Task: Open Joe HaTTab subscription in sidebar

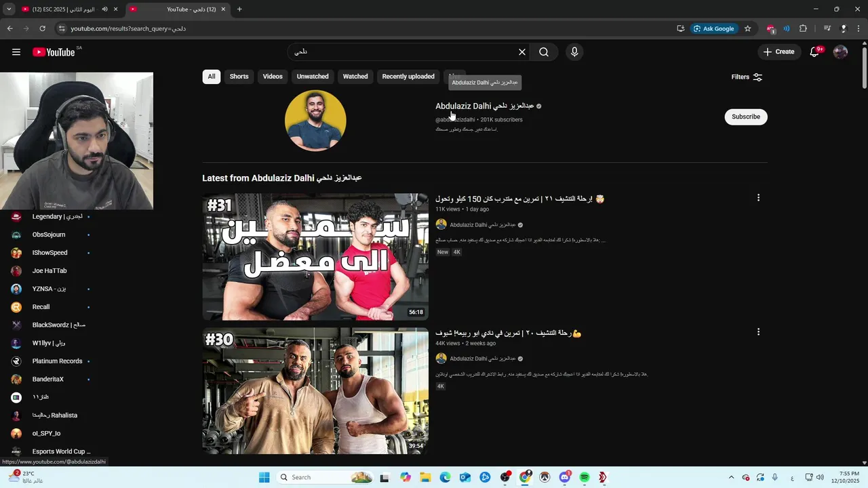Action: 51,270
